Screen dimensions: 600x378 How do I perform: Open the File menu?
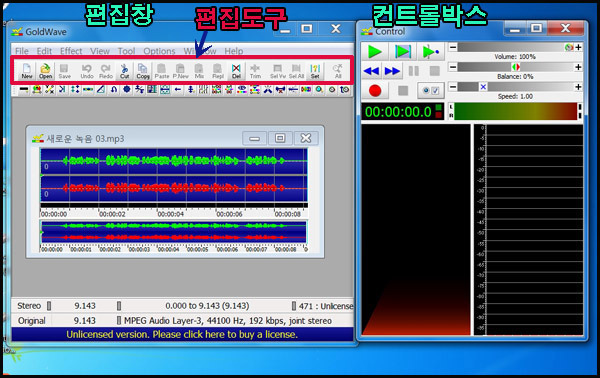22,51
